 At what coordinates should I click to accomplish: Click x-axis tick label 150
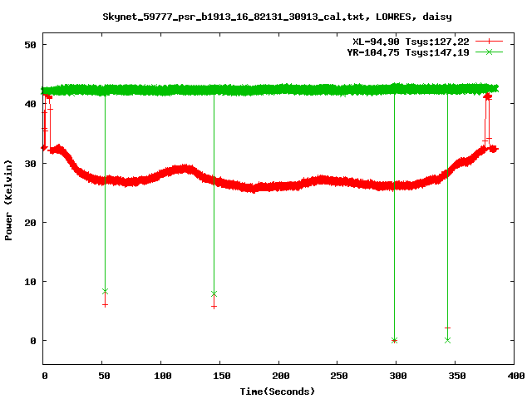(x=222, y=376)
